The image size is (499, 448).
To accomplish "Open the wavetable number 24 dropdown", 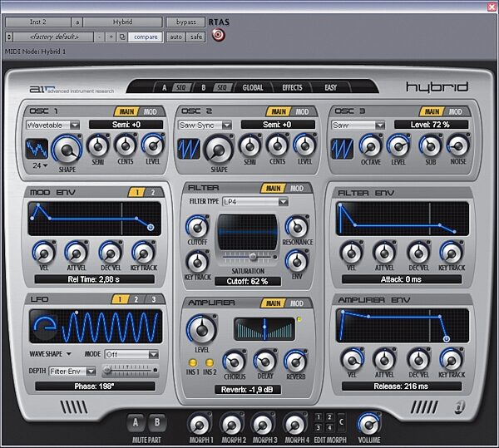I will point(40,165).
